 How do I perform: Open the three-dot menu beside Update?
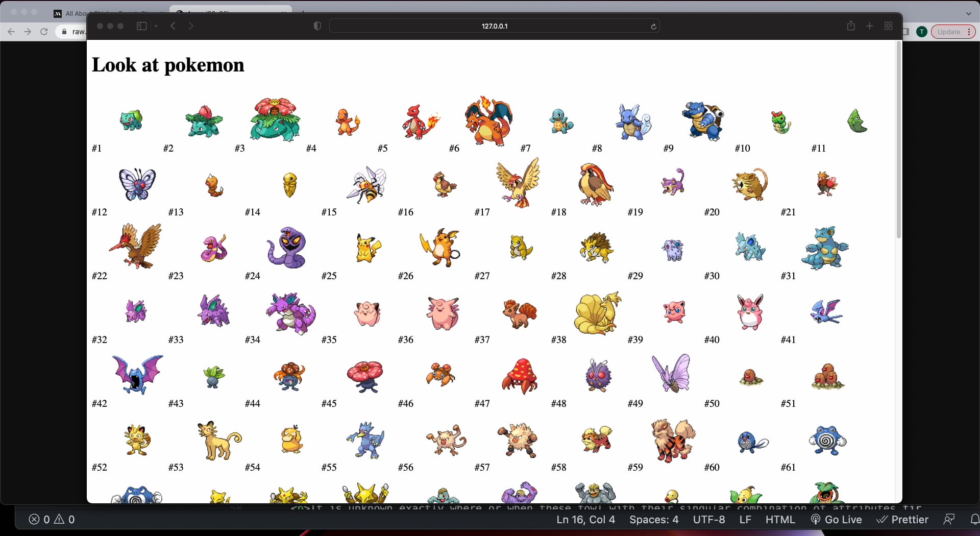tap(969, 32)
